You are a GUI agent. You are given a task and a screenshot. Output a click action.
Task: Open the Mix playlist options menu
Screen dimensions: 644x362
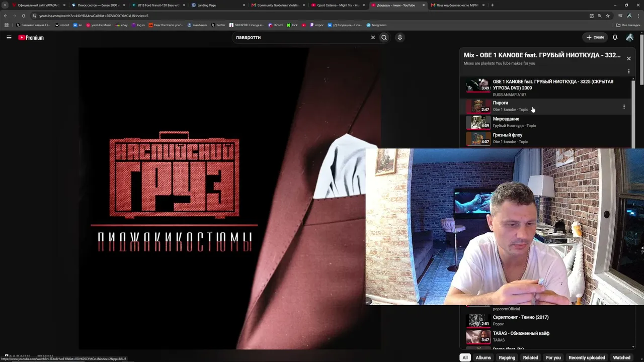628,71
